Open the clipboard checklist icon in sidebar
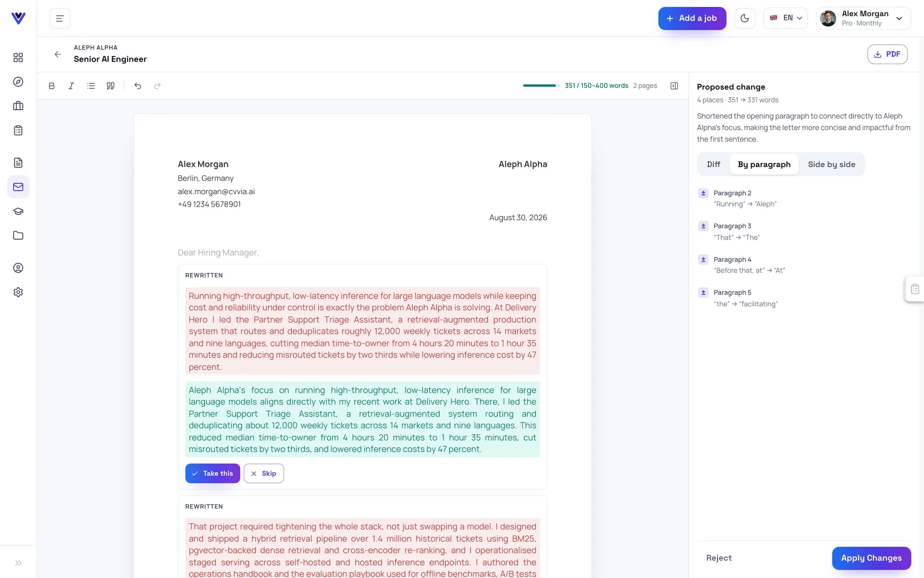The width and height of the screenshot is (924, 578). click(x=18, y=130)
